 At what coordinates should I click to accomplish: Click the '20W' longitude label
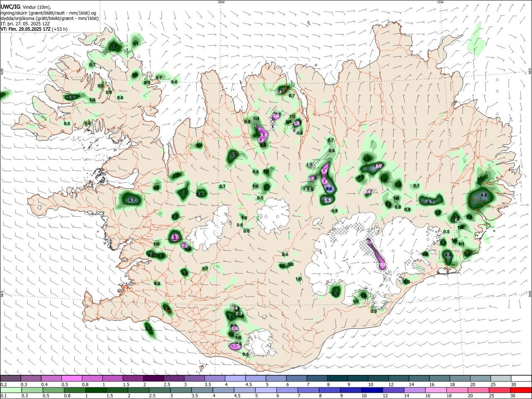pyautogui.click(x=221, y=2)
